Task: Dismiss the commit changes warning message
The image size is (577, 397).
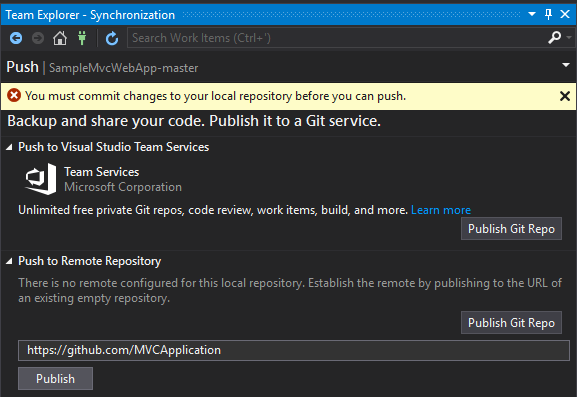Action: coord(564,96)
